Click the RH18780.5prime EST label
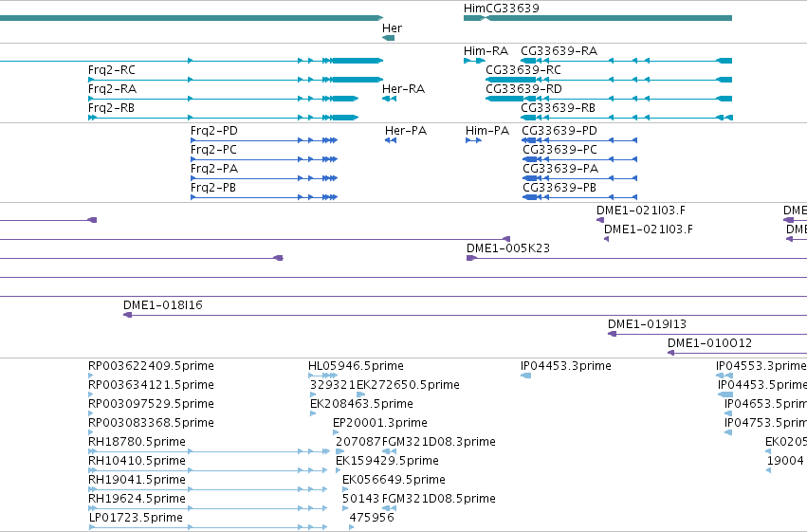807x532 pixels. pyautogui.click(x=137, y=443)
